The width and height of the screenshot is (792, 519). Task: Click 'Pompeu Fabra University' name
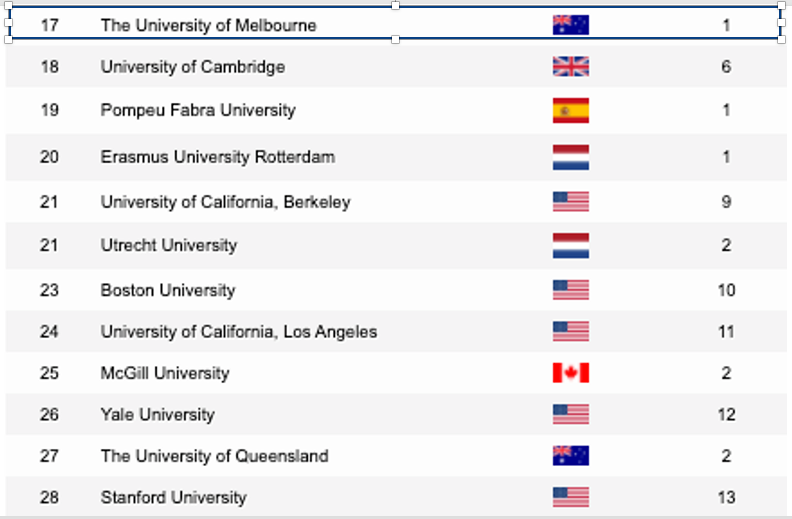pos(198,110)
